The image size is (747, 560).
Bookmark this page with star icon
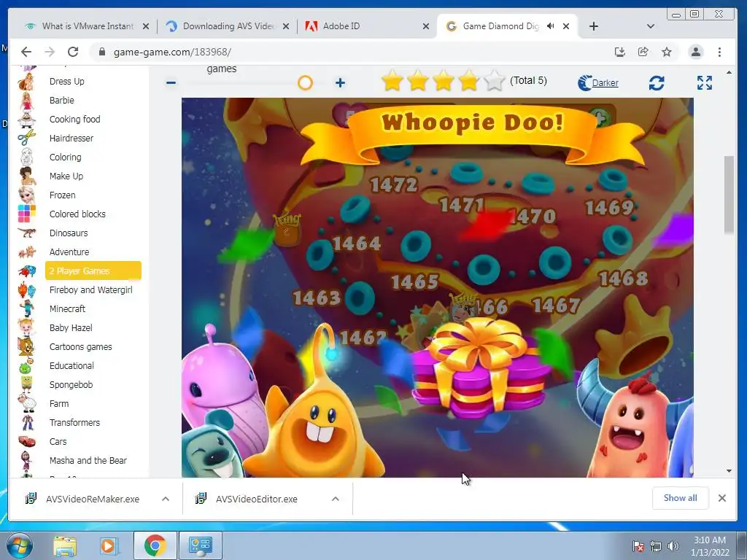click(667, 52)
